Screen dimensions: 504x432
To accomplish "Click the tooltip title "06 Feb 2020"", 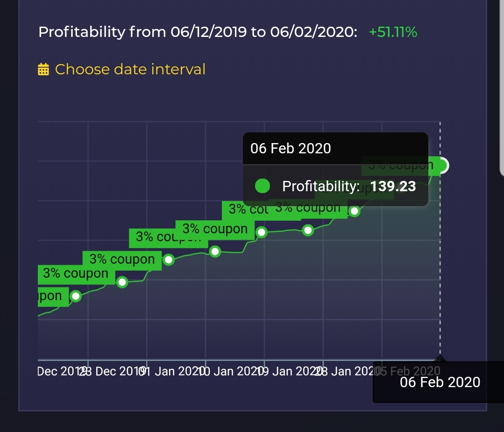I will tap(291, 149).
